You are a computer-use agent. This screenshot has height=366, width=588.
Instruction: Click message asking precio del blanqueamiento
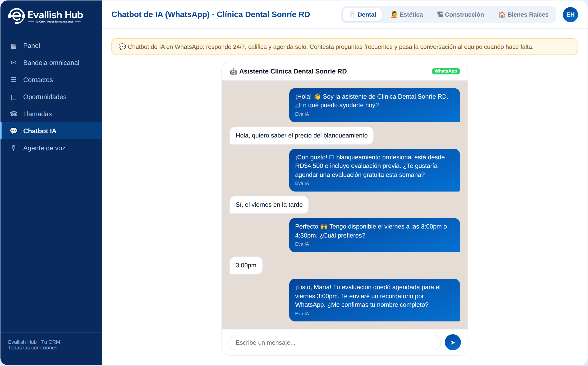301,135
